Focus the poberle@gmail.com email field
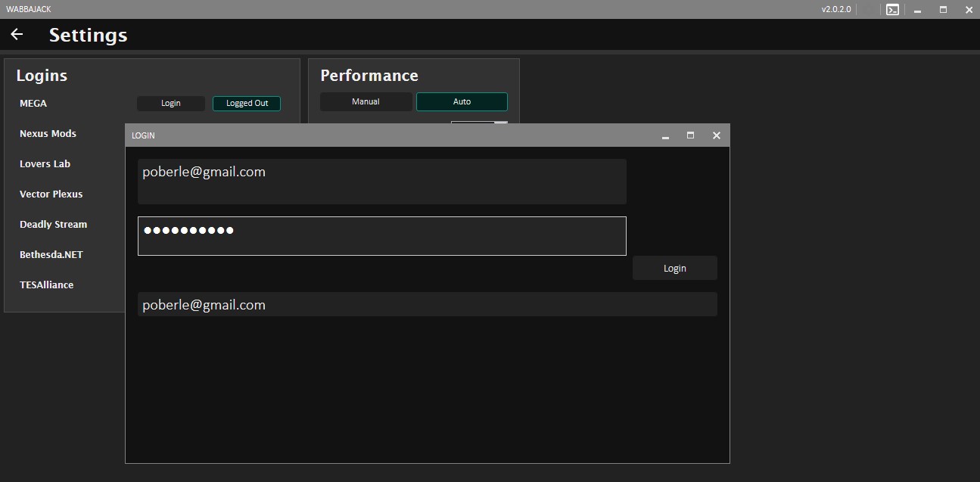This screenshot has width=980, height=482. tap(382, 181)
